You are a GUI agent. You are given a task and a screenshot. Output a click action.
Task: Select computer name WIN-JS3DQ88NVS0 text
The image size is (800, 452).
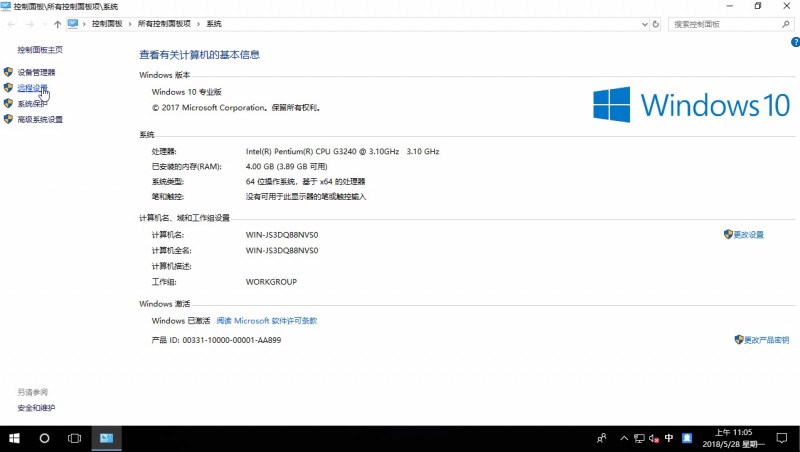[x=282, y=235]
